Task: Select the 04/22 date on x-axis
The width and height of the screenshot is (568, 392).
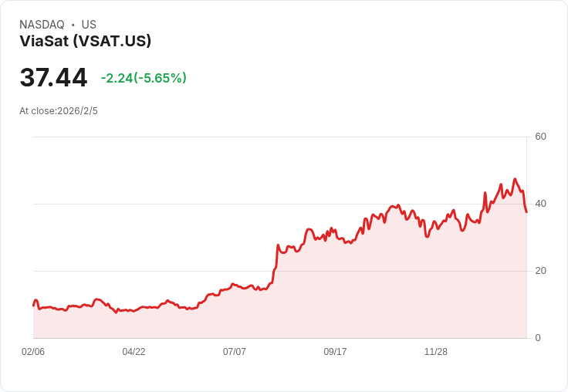Action: pos(134,352)
